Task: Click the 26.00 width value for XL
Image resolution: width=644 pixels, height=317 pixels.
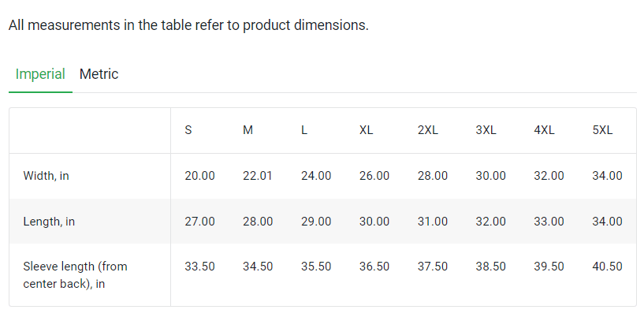Action: pos(374,176)
